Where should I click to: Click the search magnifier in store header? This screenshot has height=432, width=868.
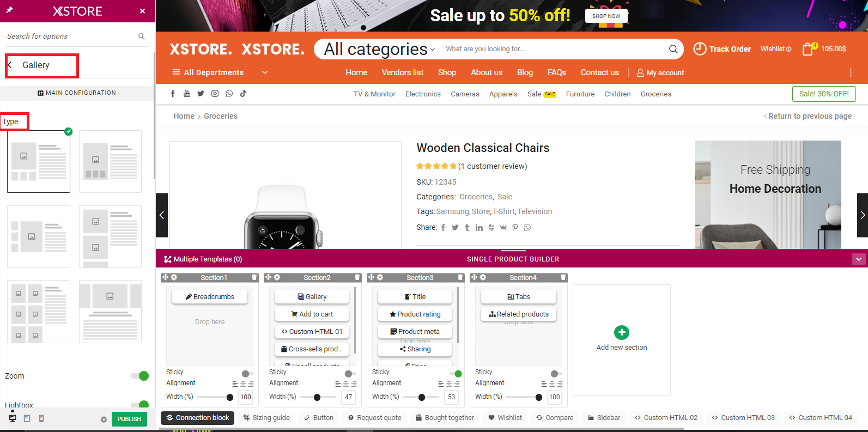click(673, 49)
